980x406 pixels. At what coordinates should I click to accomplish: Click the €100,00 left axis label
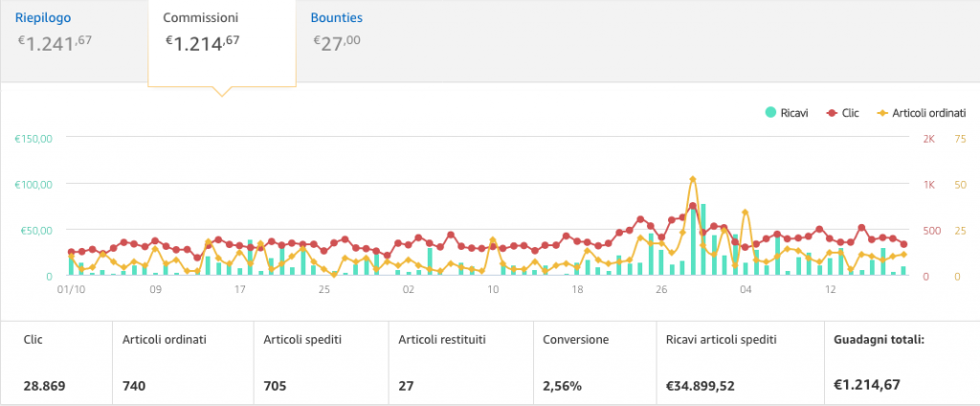[33, 184]
